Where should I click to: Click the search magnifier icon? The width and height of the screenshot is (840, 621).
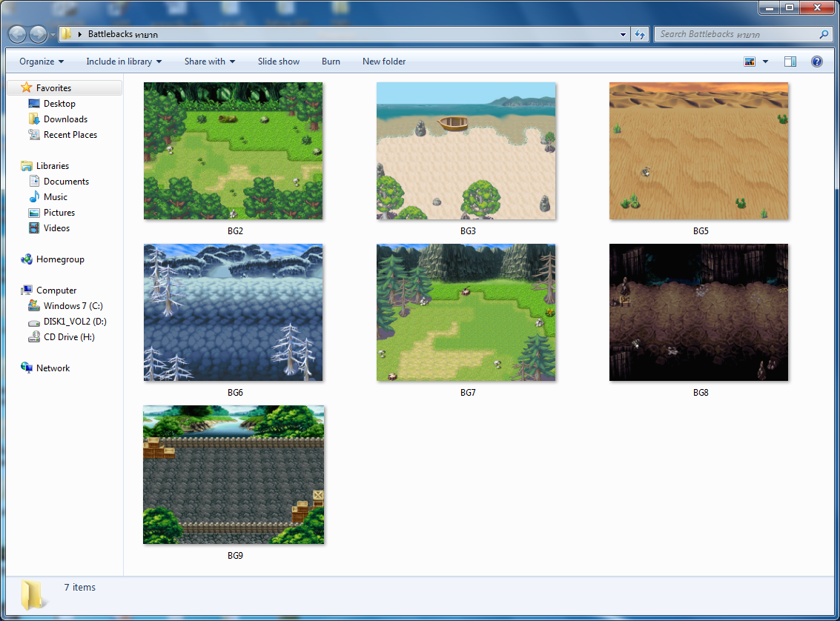(x=824, y=34)
